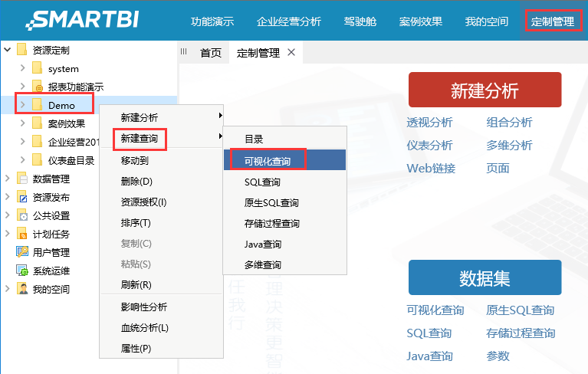
Task: Open 案例效果 in top navigation
Action: pyautogui.click(x=421, y=21)
